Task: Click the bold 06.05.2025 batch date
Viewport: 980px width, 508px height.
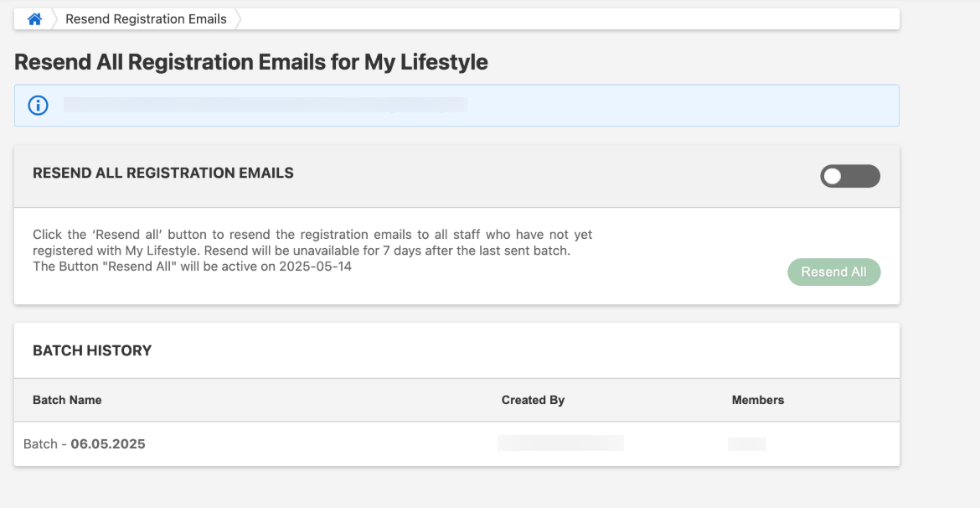Action: [x=108, y=444]
